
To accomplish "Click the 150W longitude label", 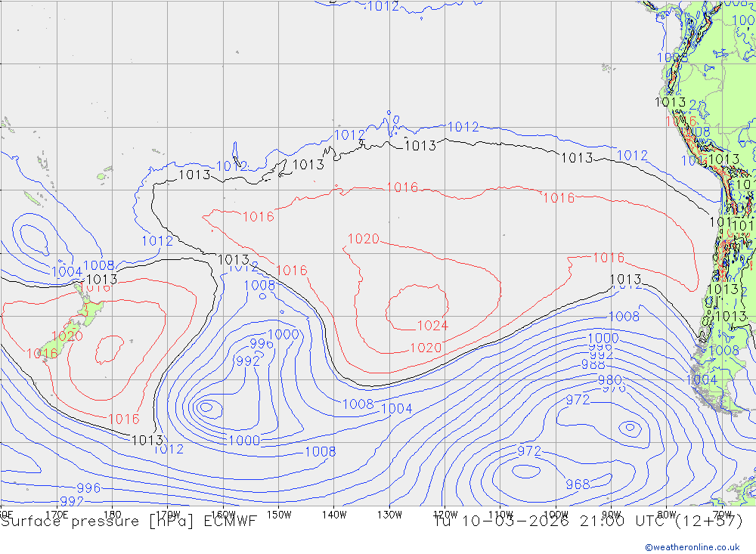I will tap(279, 515).
